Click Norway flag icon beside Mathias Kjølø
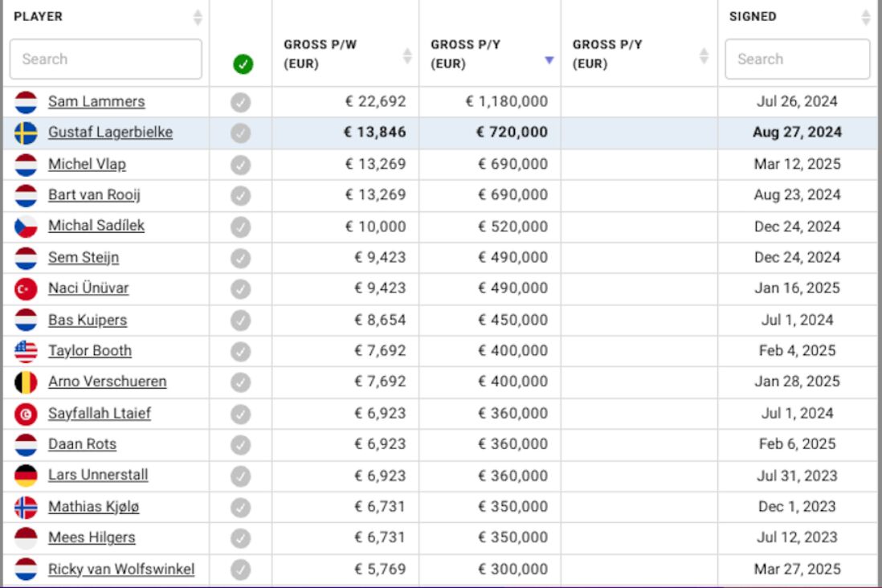882x588 pixels. click(x=26, y=507)
